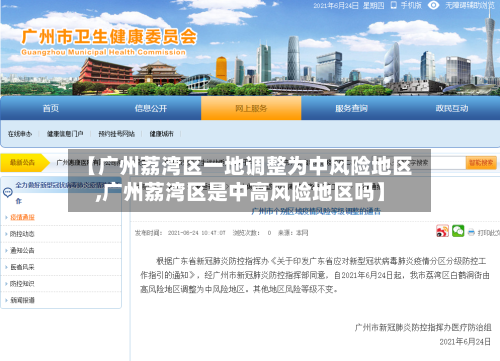Screen dimensions: 500x361
Task: Share article via Weibo icon
Action: click(443, 231)
